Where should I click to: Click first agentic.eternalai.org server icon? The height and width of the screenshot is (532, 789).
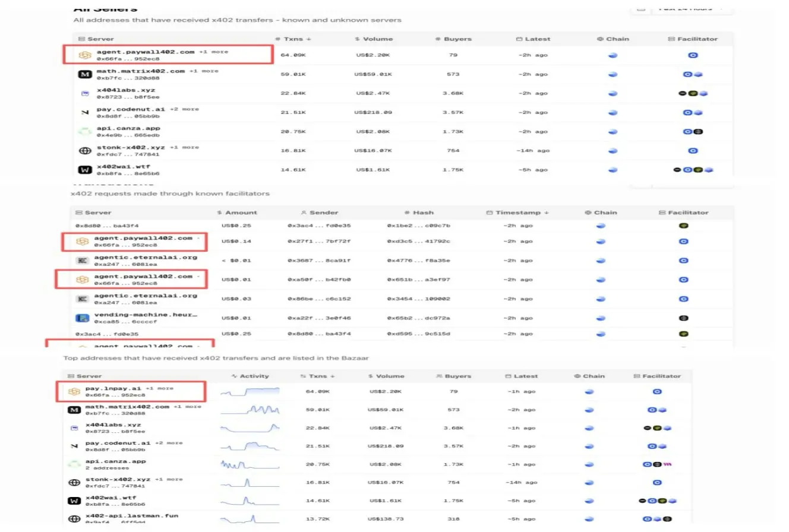83,261
